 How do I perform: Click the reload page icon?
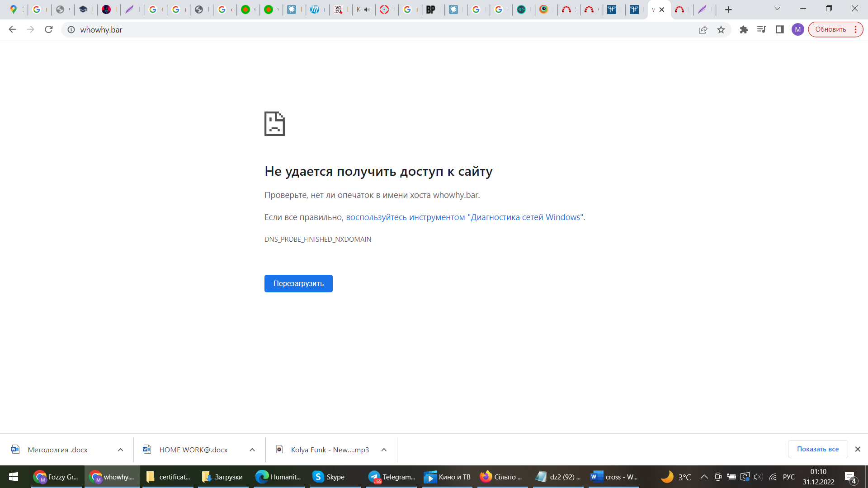[49, 30]
